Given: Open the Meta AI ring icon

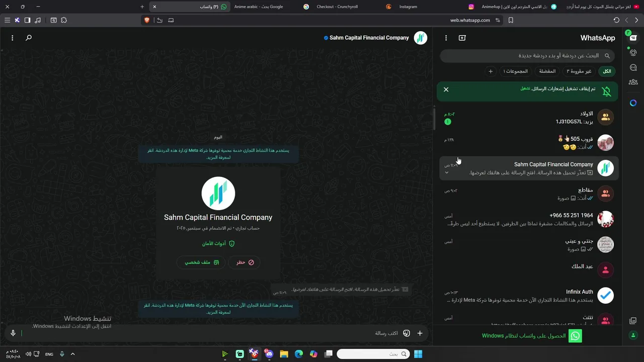Looking at the screenshot, I should [x=633, y=103].
